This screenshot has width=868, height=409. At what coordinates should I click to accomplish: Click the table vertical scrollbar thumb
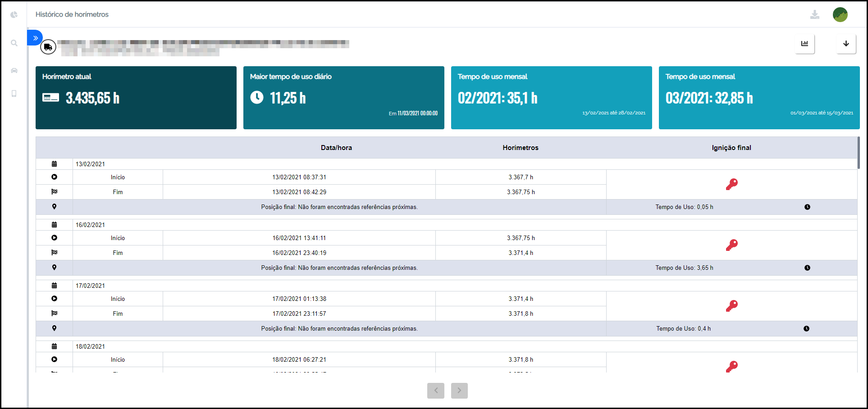(859, 153)
